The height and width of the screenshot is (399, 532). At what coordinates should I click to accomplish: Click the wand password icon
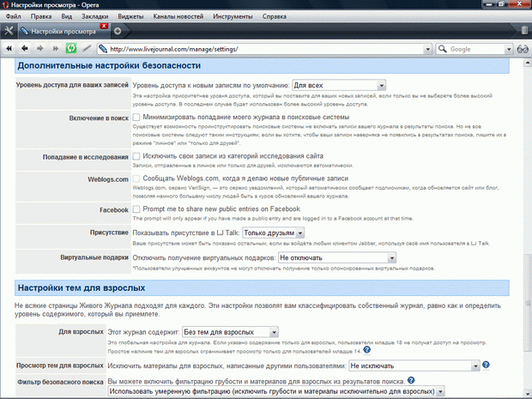(x=87, y=49)
